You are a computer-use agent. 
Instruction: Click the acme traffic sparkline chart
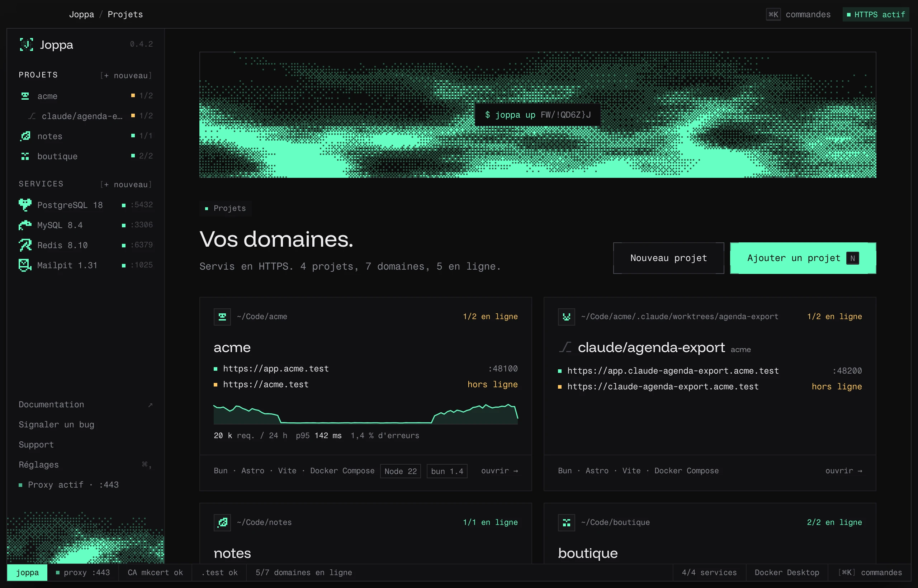pos(365,414)
